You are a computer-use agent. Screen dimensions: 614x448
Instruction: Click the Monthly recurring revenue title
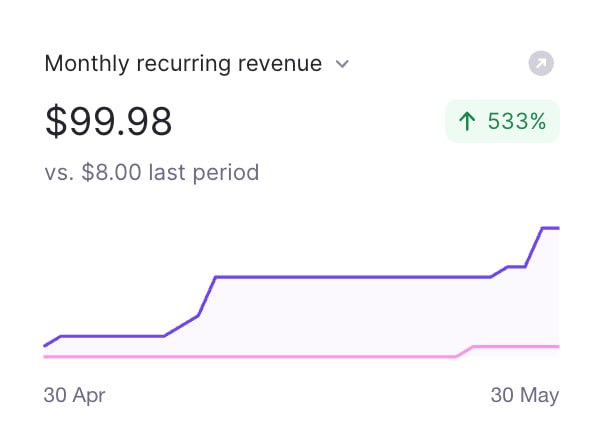pyautogui.click(x=183, y=63)
